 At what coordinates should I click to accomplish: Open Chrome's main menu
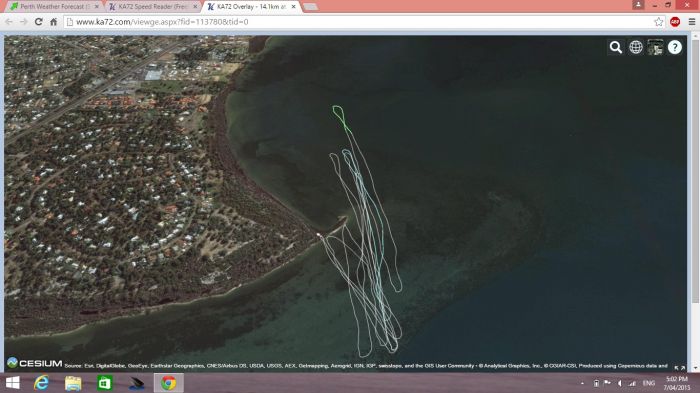pyautogui.click(x=692, y=22)
